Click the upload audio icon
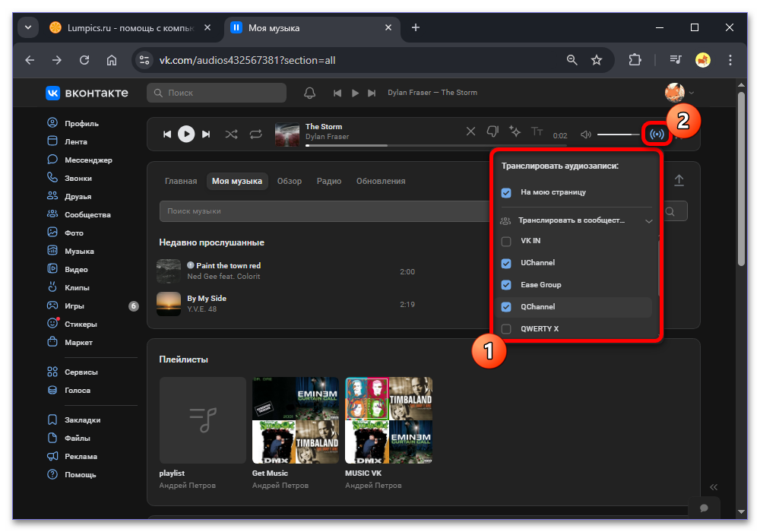This screenshot has width=760, height=532. click(679, 180)
